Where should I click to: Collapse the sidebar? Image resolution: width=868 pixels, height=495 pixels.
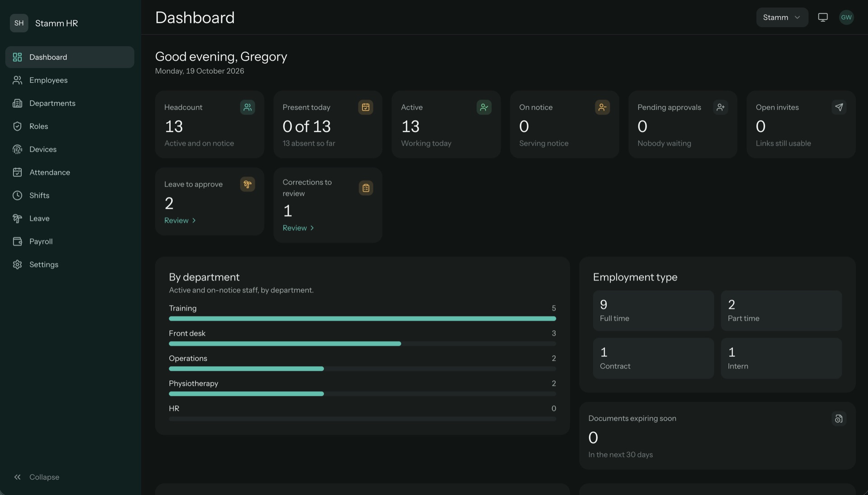37,477
